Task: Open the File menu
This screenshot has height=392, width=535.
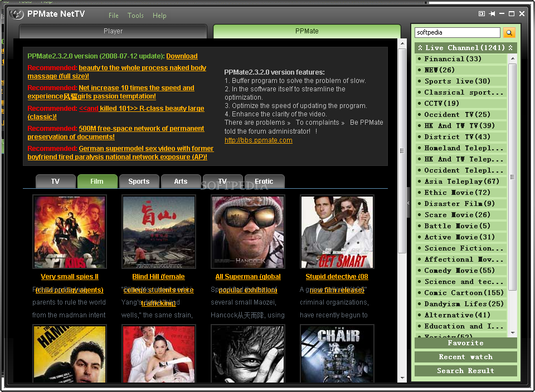Action: (113, 16)
